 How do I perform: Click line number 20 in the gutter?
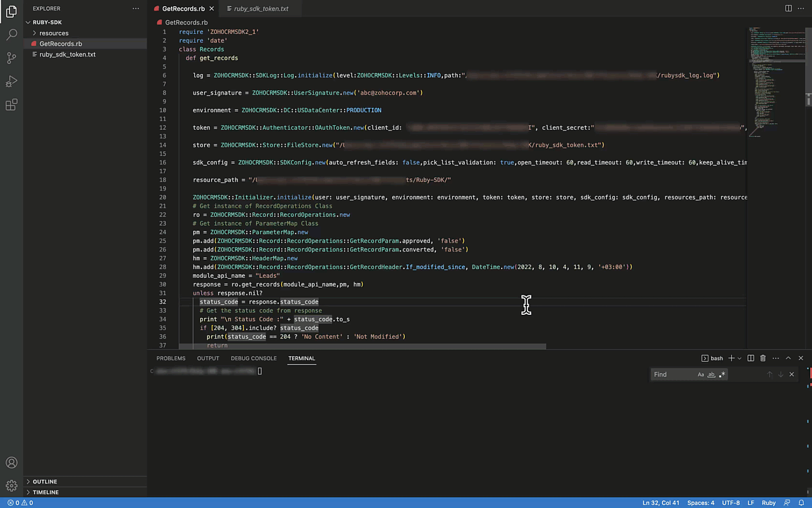tap(164, 197)
